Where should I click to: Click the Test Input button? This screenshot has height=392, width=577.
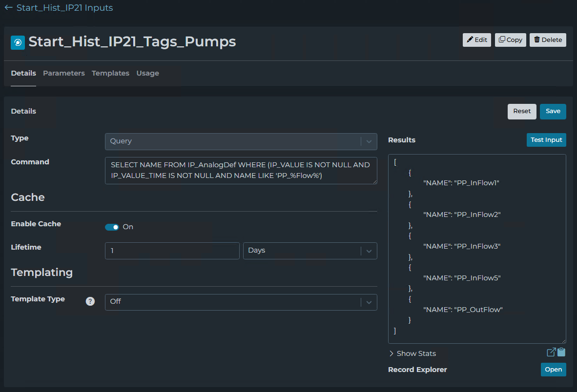pos(546,140)
